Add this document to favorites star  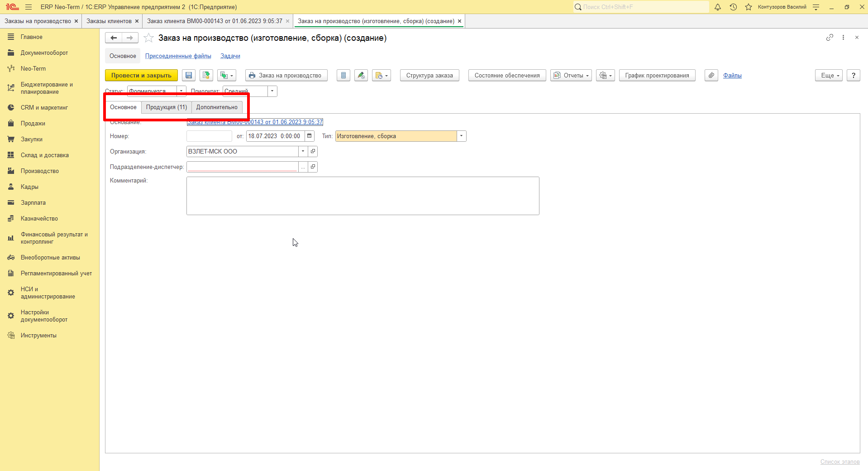(x=148, y=38)
